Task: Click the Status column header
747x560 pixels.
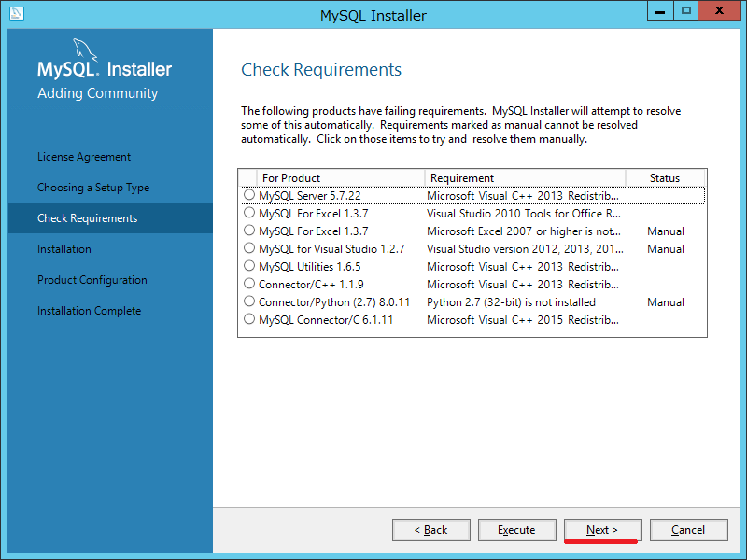Action: click(x=665, y=178)
